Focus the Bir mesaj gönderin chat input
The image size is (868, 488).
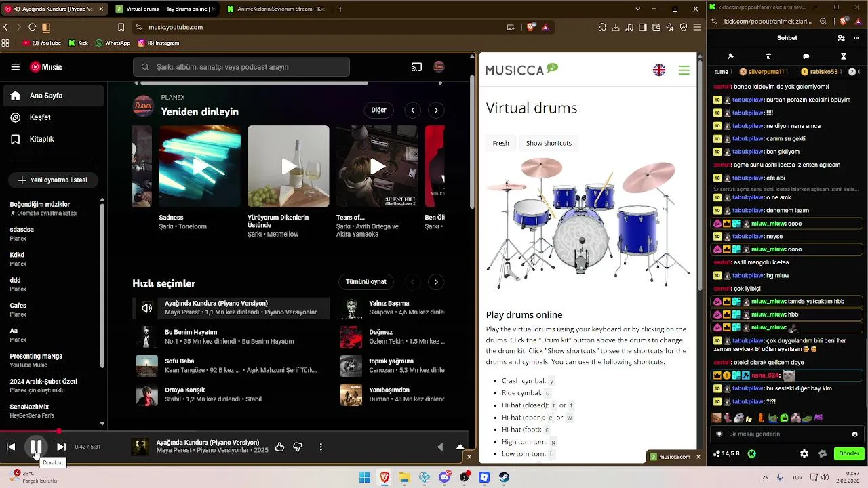click(x=787, y=434)
